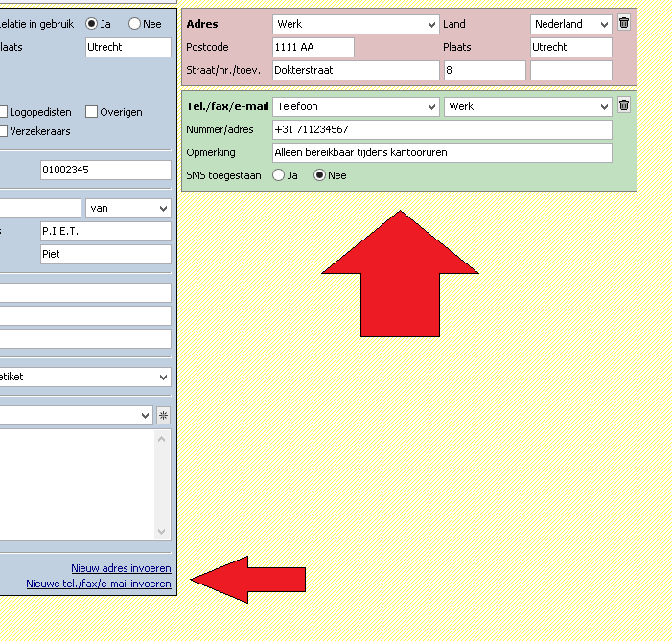Tick the Logopedisten checkbox
Image resolution: width=672 pixels, height=641 pixels.
(3, 112)
